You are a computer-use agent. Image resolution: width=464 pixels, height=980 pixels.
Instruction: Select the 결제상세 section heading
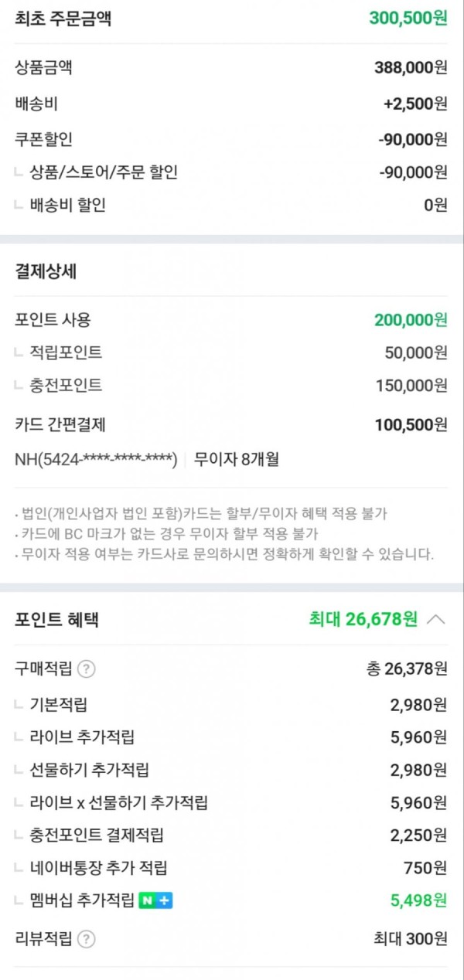point(46,271)
